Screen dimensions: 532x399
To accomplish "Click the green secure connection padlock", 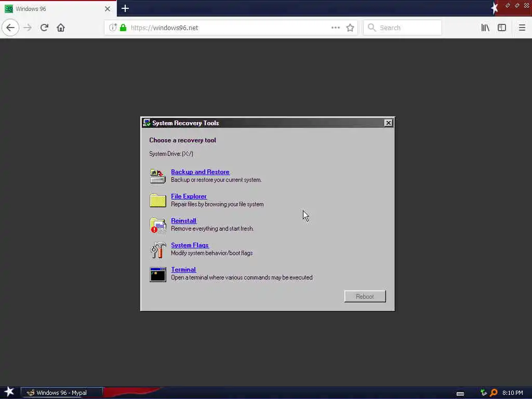I will (x=123, y=28).
